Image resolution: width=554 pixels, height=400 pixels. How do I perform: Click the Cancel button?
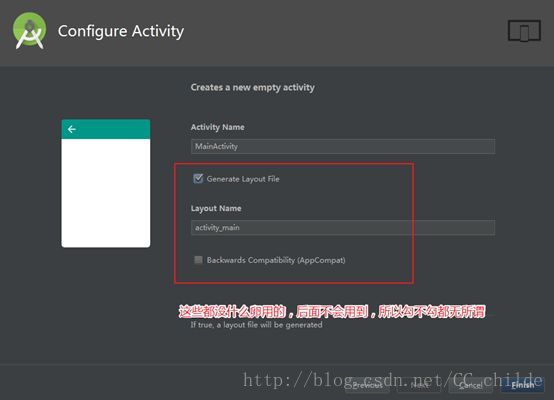tap(471, 385)
